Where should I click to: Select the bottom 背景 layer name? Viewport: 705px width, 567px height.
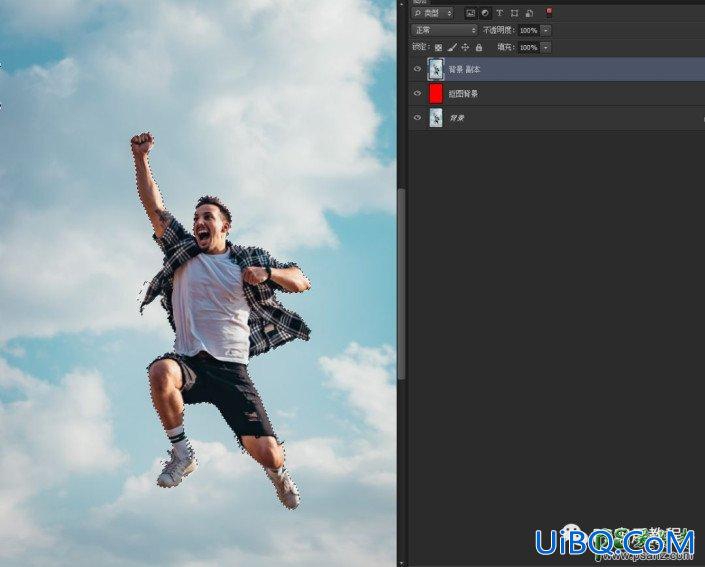click(x=457, y=118)
